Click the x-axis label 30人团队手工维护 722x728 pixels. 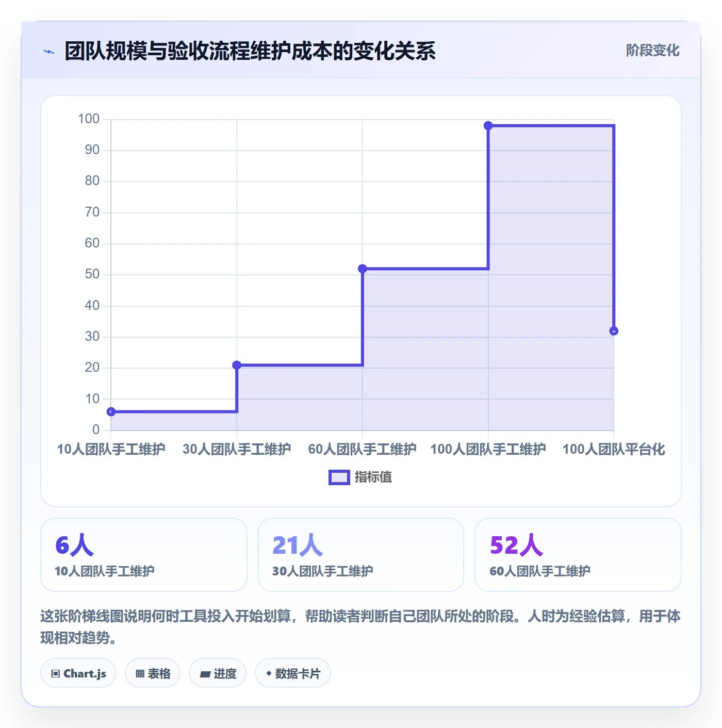coord(237,449)
